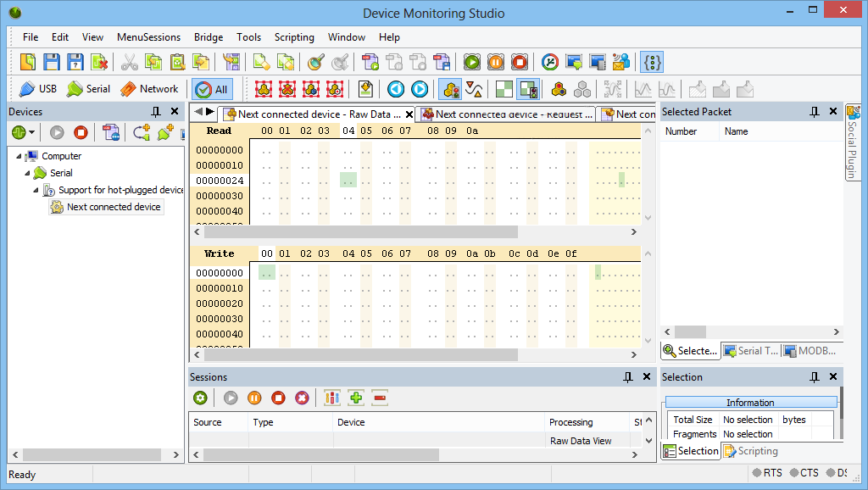Pause the session with the orange pause icon
The height and width of the screenshot is (490, 868).
click(254, 398)
